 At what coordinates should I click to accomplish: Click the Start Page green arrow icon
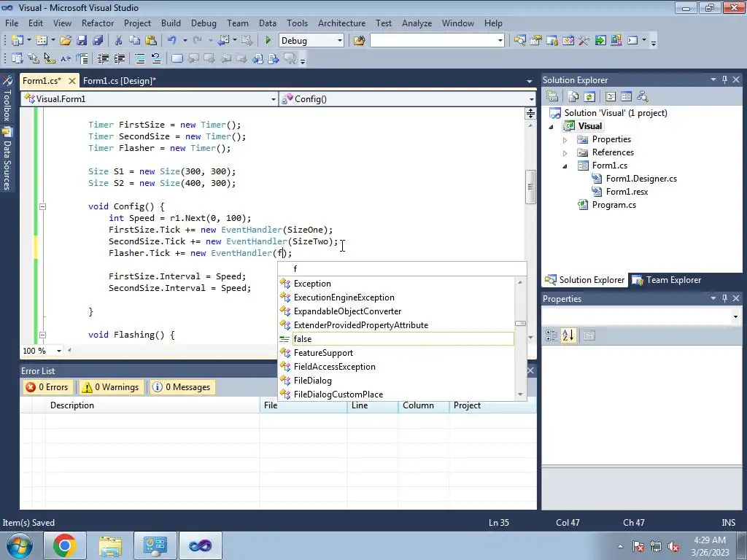(x=600, y=41)
